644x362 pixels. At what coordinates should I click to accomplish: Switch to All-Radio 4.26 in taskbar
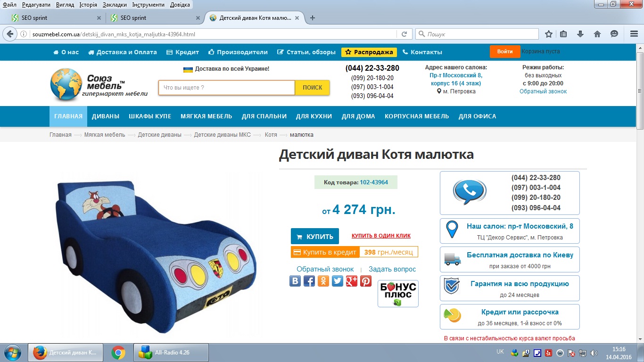tap(171, 353)
